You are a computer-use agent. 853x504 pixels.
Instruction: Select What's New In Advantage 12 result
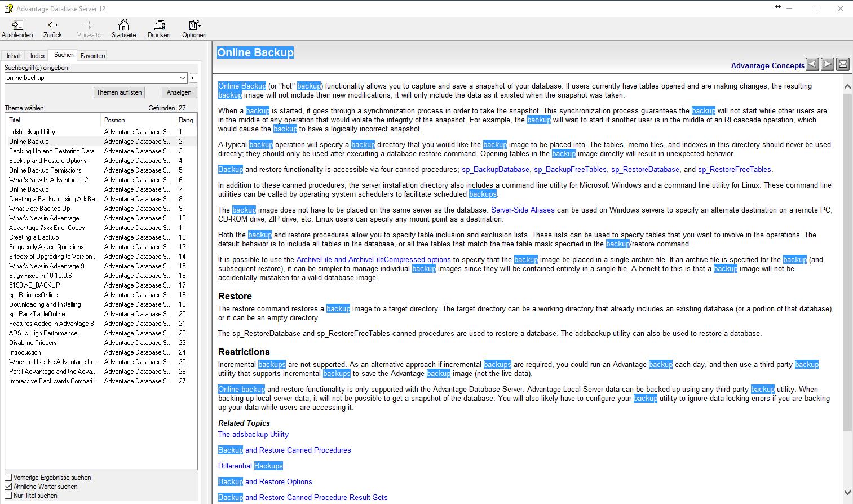pos(101,180)
